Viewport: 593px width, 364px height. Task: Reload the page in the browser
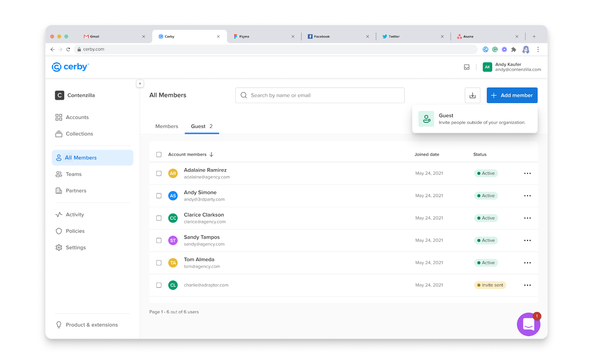(68, 49)
